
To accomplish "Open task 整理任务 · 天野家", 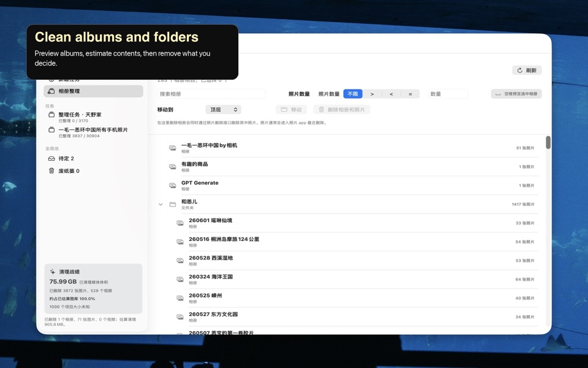I will coord(93,117).
